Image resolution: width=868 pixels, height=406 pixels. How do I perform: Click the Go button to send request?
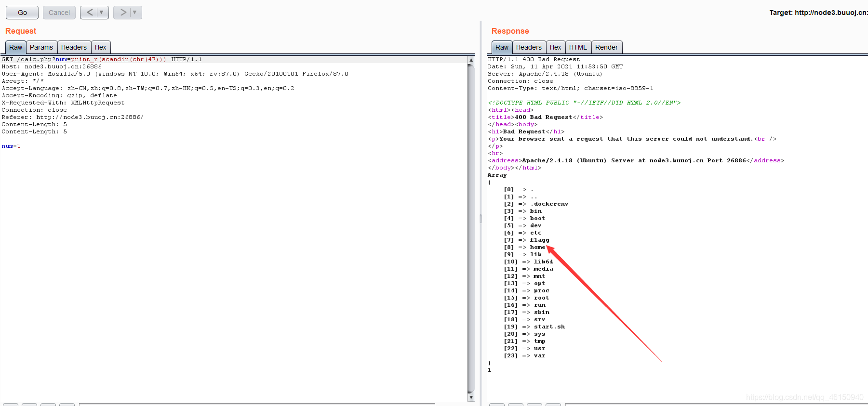[22, 13]
